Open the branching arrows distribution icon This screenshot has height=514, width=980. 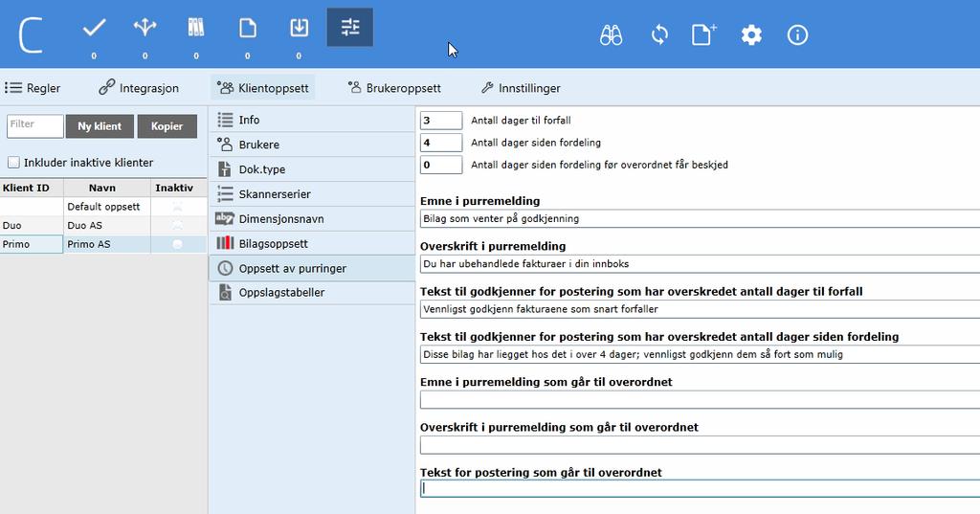click(x=145, y=28)
